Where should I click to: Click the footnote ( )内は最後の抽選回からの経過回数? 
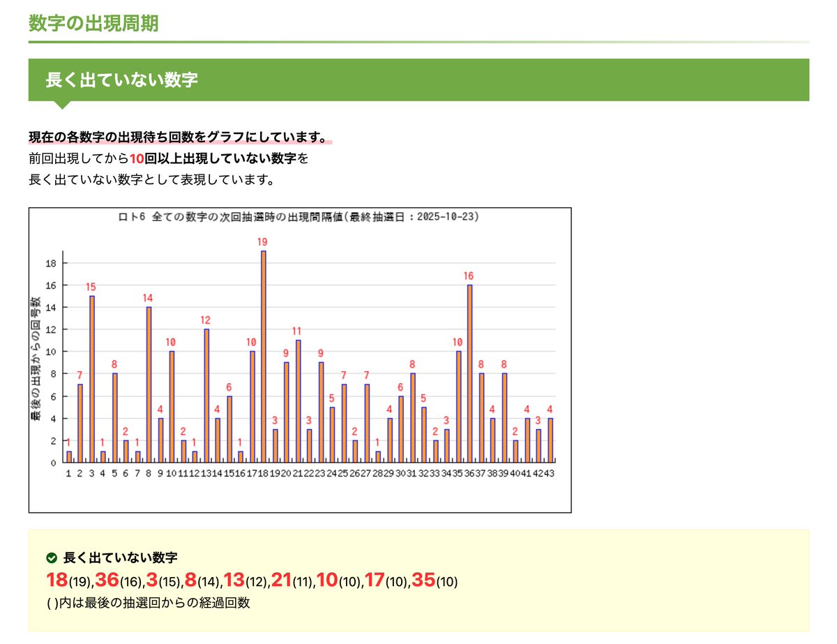(x=148, y=604)
